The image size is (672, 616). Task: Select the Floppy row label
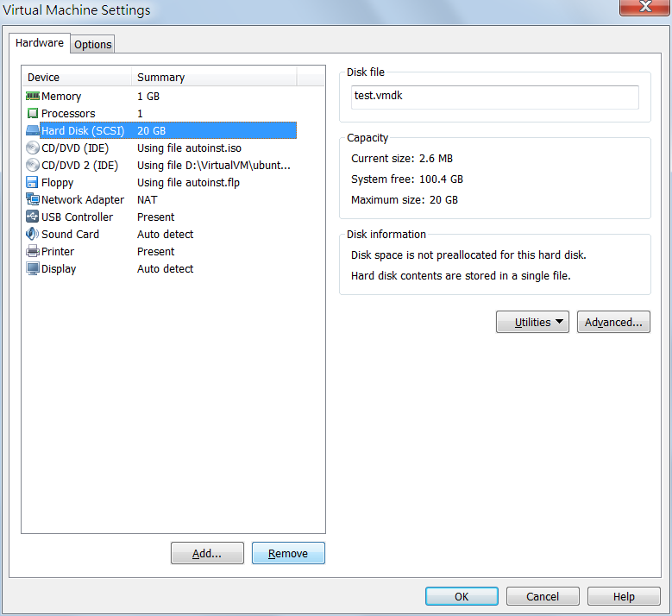click(x=58, y=183)
